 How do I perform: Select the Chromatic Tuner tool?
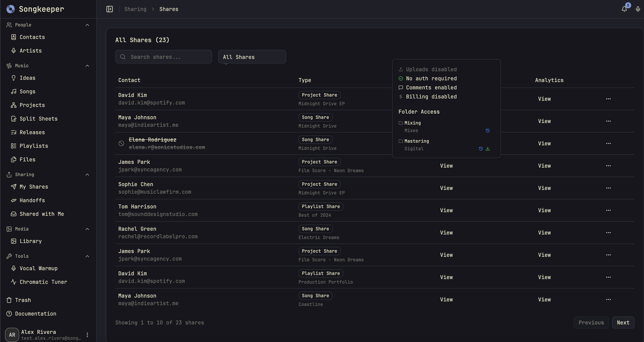tap(43, 282)
